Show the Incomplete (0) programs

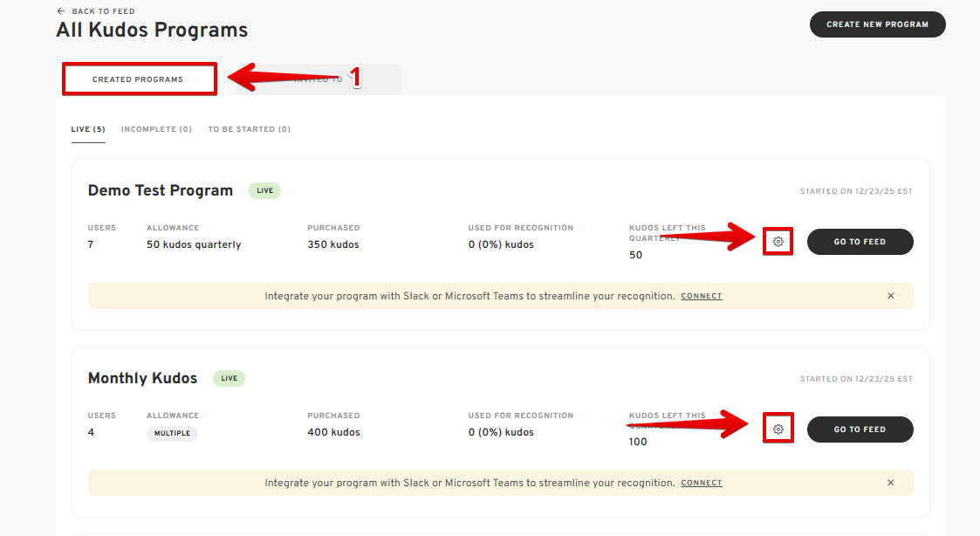[x=156, y=129]
